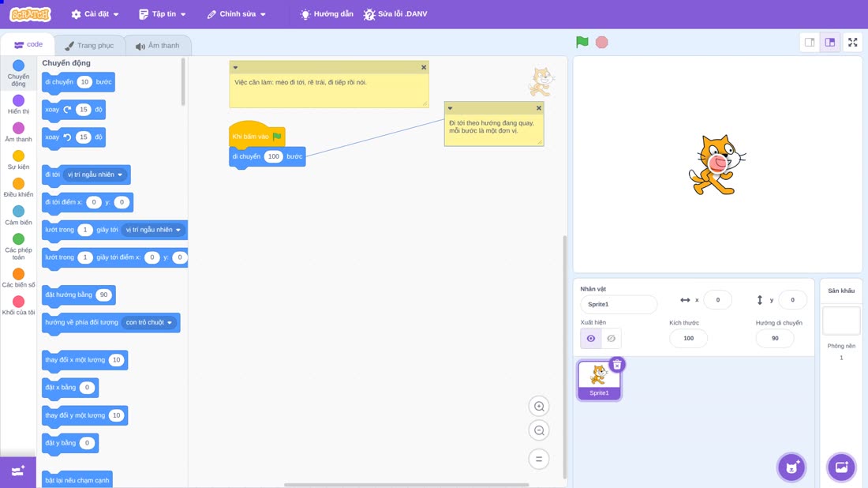Collapse the 'Việc cần làm' comment
Screen dimensions: 868x488
pyautogui.click(x=235, y=68)
